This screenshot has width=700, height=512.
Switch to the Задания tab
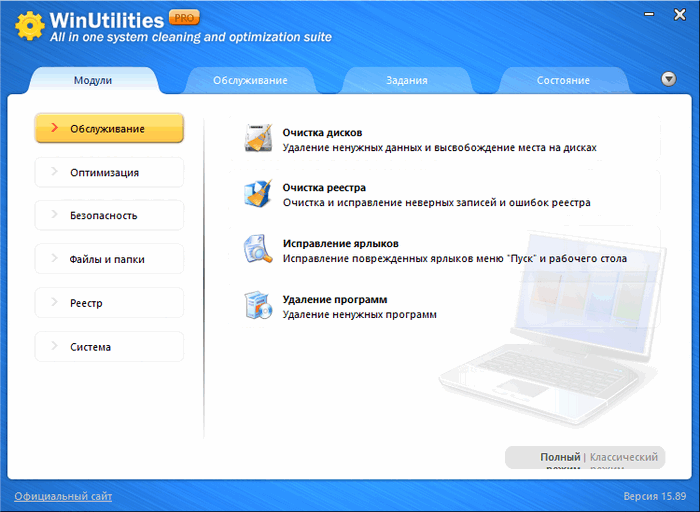tap(407, 80)
